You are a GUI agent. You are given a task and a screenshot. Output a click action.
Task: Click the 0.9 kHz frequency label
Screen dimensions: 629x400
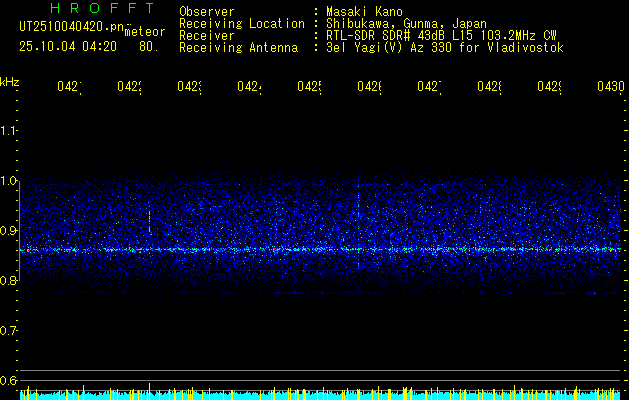click(x=9, y=231)
